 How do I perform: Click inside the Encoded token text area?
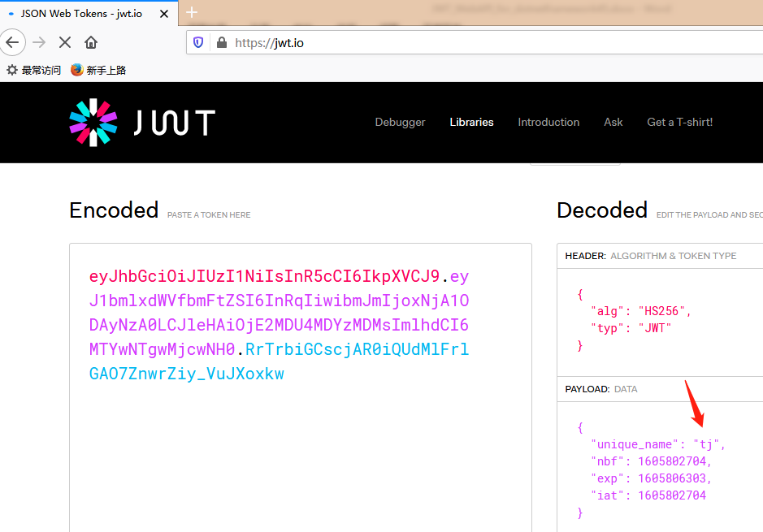coord(300,387)
